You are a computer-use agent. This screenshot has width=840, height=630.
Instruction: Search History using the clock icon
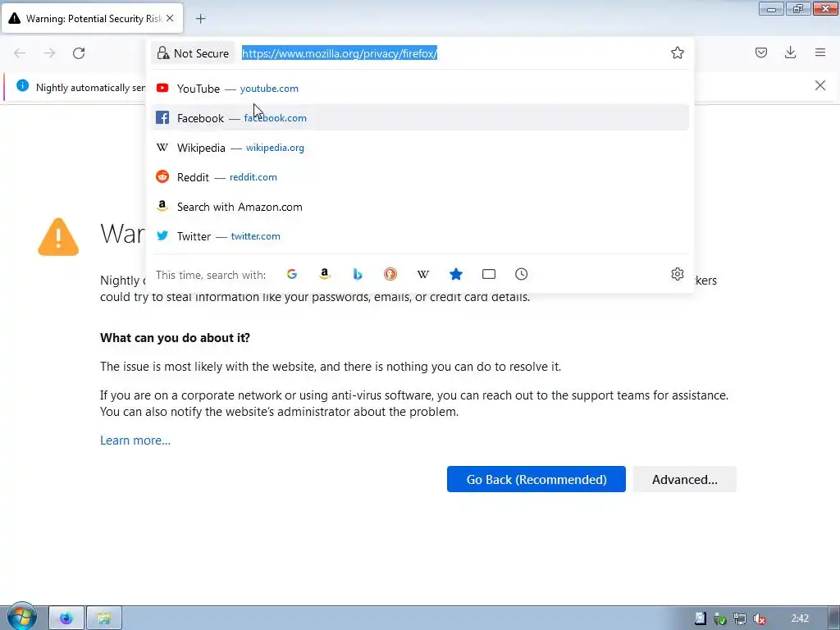[521, 274]
